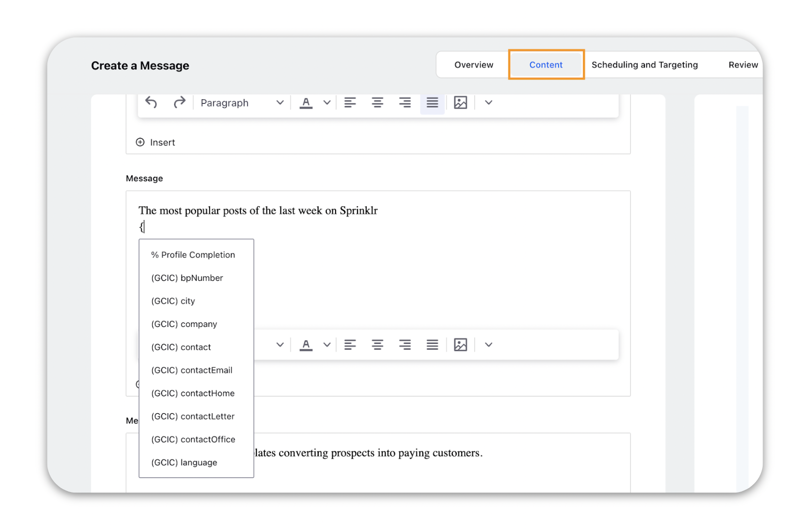Image resolution: width=812 pixels, height=529 pixels.
Task: Expand more options chevron in top toolbar
Action: (488, 103)
